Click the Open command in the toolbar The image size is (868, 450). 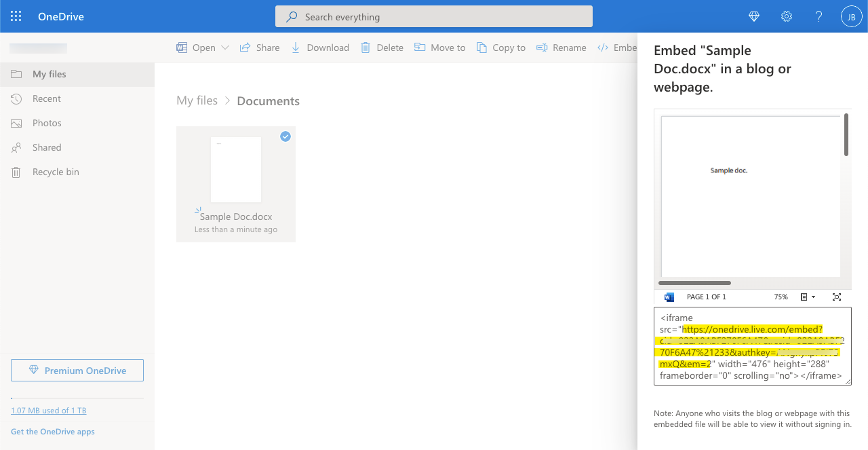(x=196, y=48)
